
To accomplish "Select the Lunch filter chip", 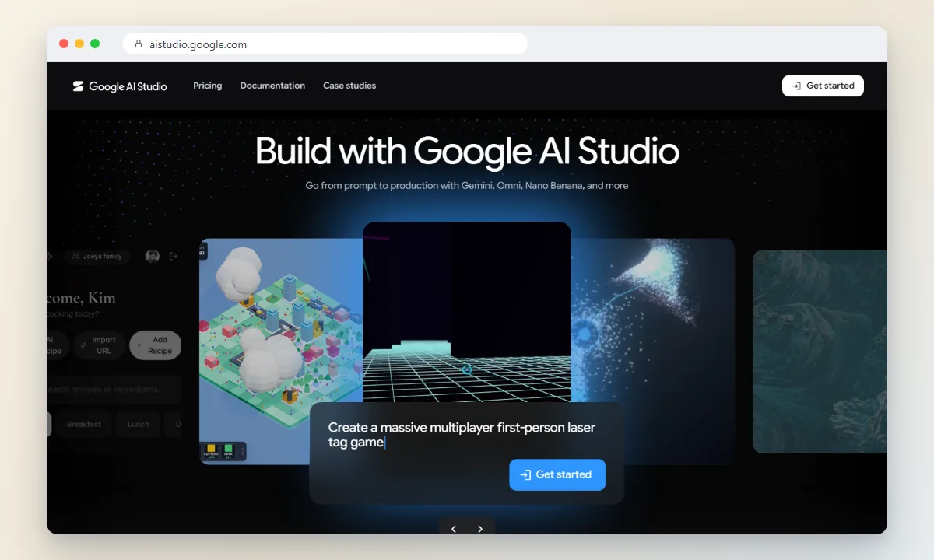I will tap(138, 424).
